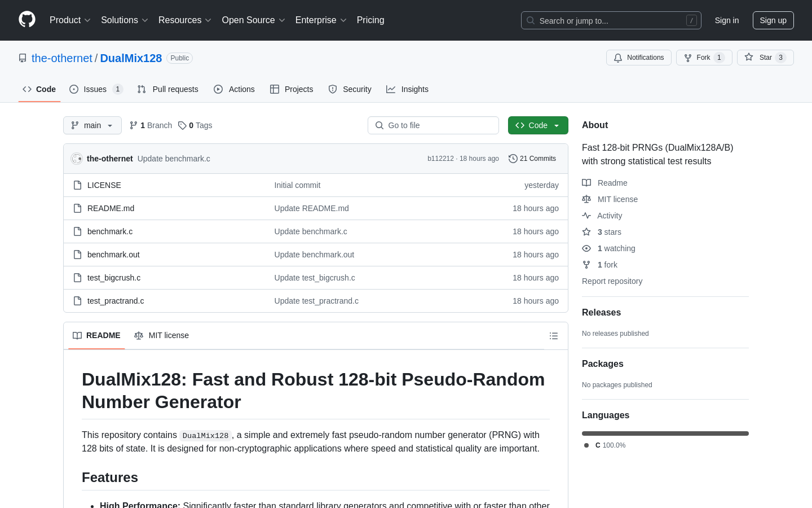Click the tag icon beside 0 Tags
This screenshot has height=508, width=812.
(x=182, y=125)
